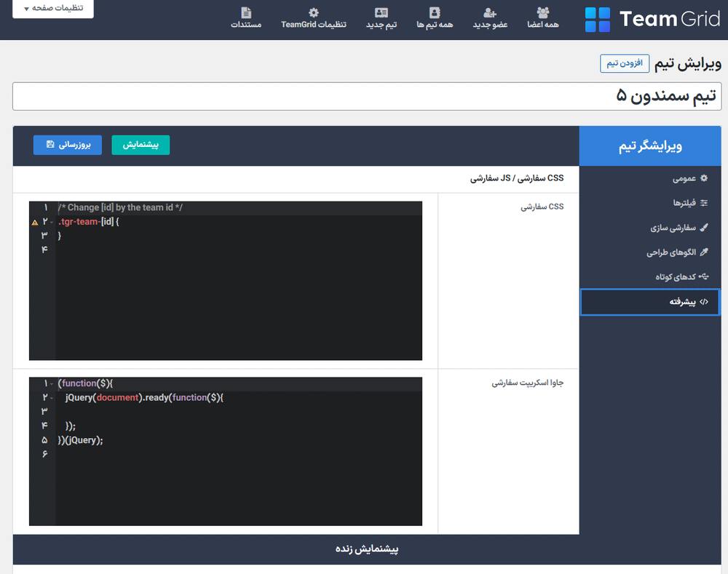Click the TeamGrid settings gear icon

tap(314, 12)
